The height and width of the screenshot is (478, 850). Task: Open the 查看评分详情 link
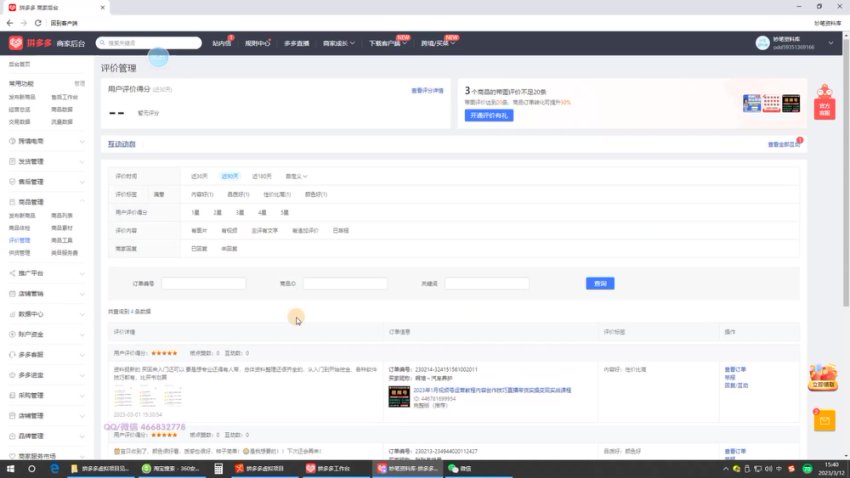point(427,91)
